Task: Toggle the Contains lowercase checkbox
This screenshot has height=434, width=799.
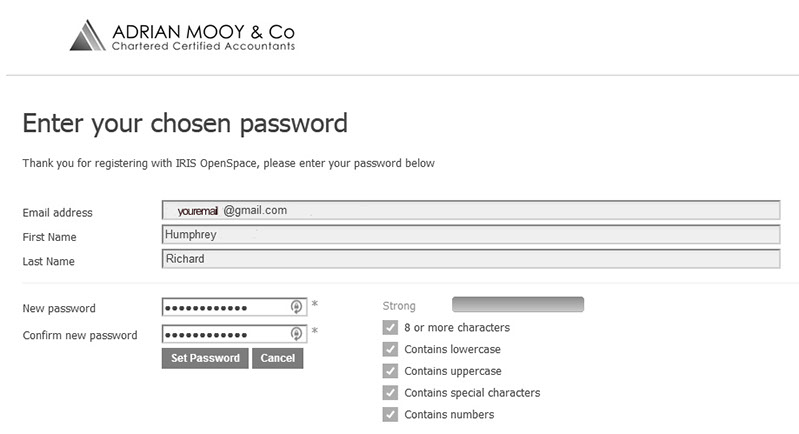Action: 390,350
